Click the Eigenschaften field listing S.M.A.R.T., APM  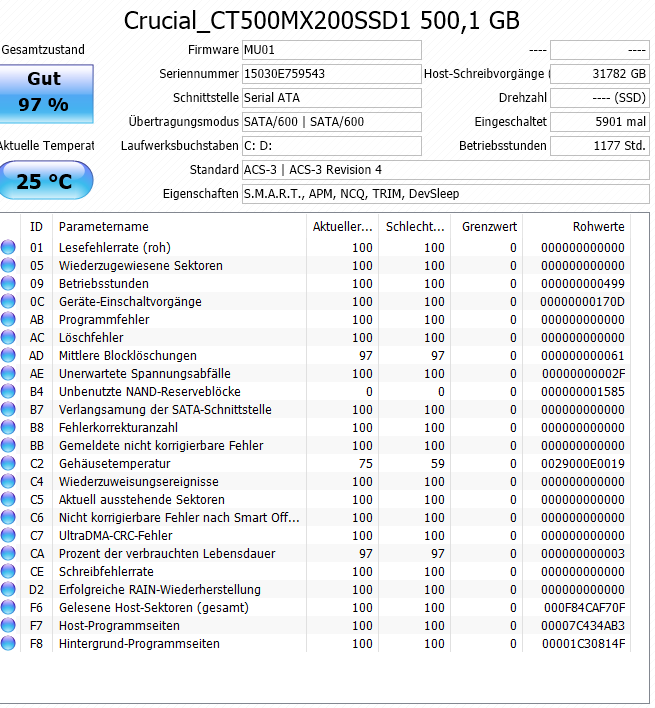click(446, 194)
